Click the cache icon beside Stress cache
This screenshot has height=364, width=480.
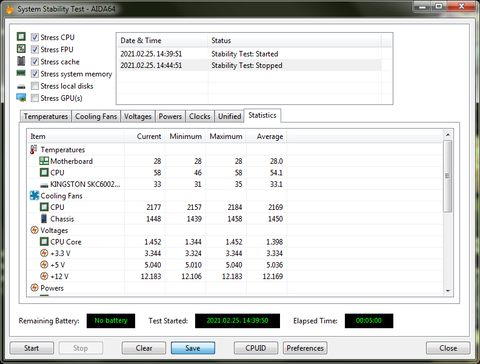(x=21, y=61)
